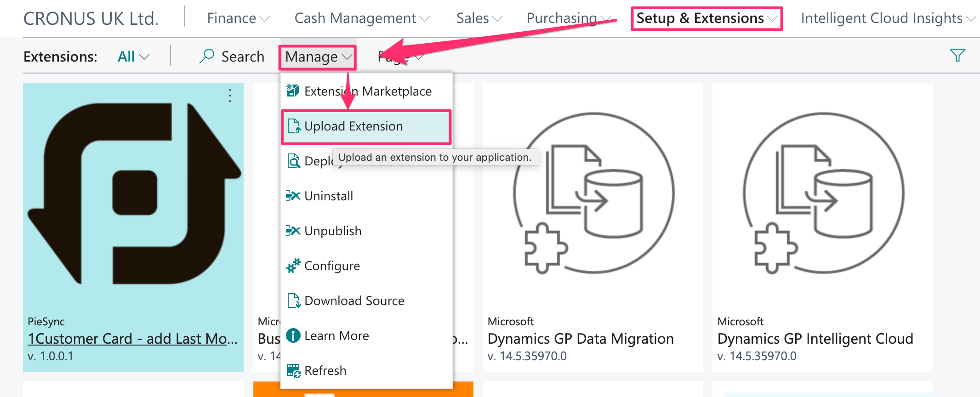
Task: Expand the Sales menu
Action: tap(479, 18)
